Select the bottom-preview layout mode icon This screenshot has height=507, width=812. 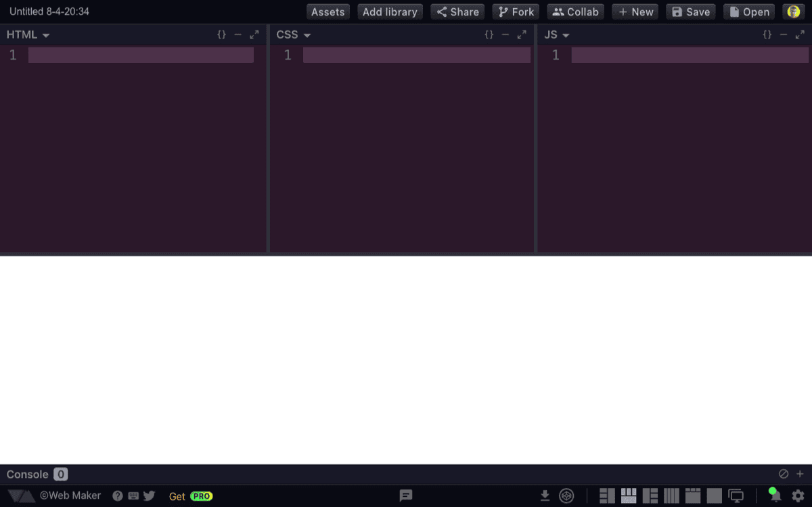pyautogui.click(x=629, y=495)
